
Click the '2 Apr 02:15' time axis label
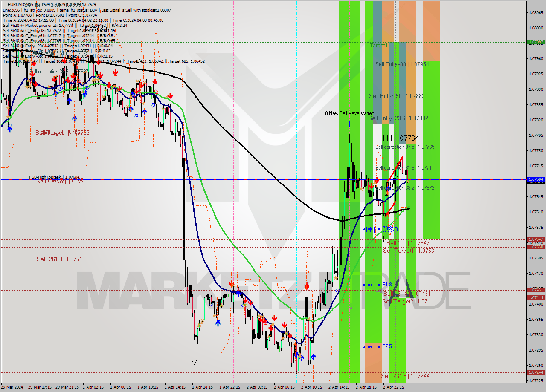pos(258,387)
